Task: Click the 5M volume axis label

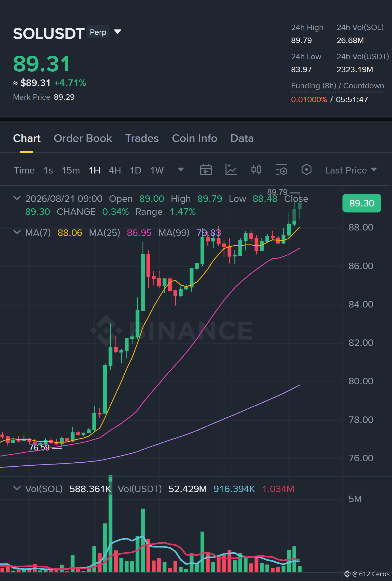Action: click(355, 499)
